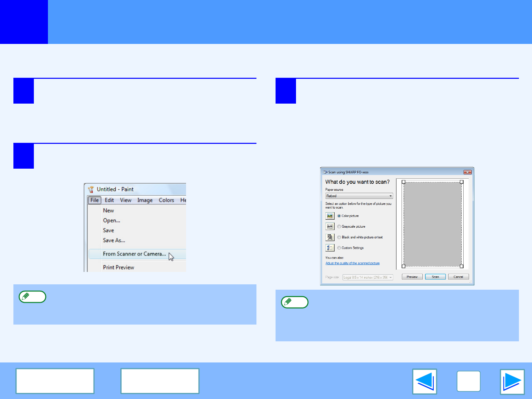Click the top-left crop handle in preview
The image size is (532, 399).
(x=404, y=182)
